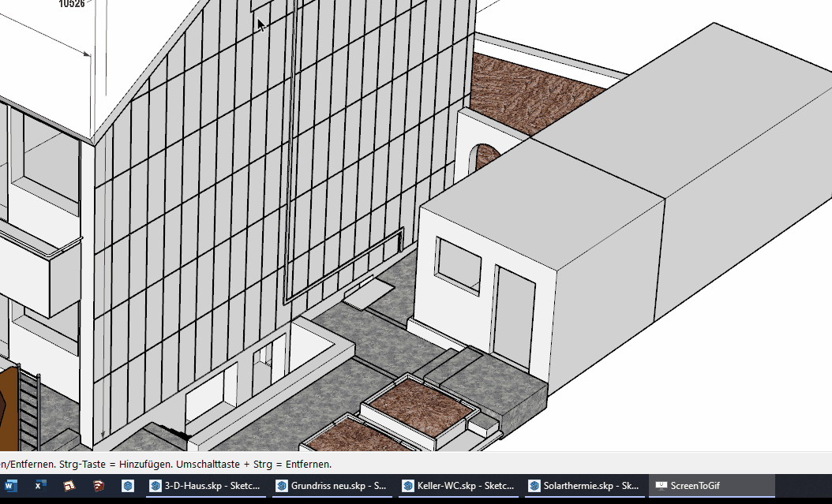Image resolution: width=832 pixels, height=504 pixels.
Task: Click the blue stacked-layers taskbar icon
Action: [x=128, y=486]
